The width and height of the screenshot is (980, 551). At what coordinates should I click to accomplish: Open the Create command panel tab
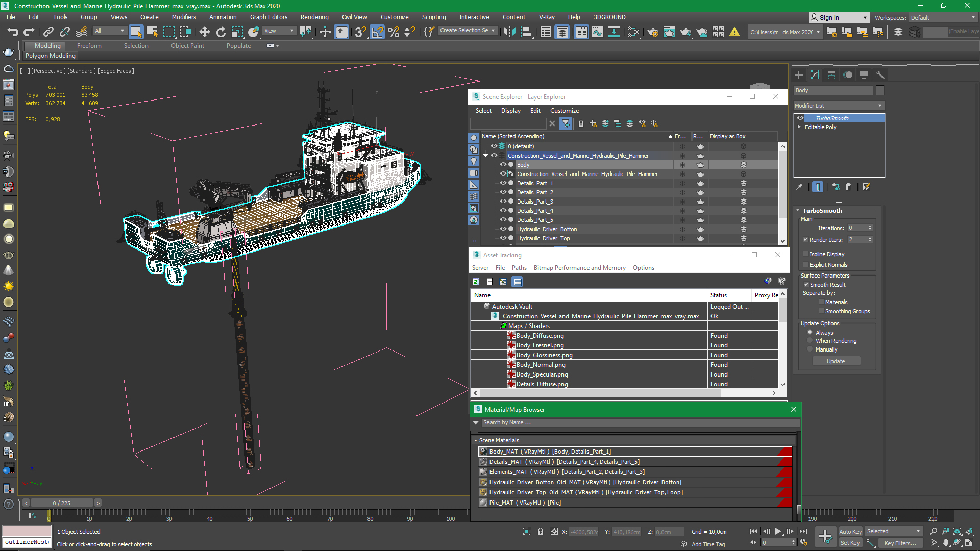click(x=799, y=74)
